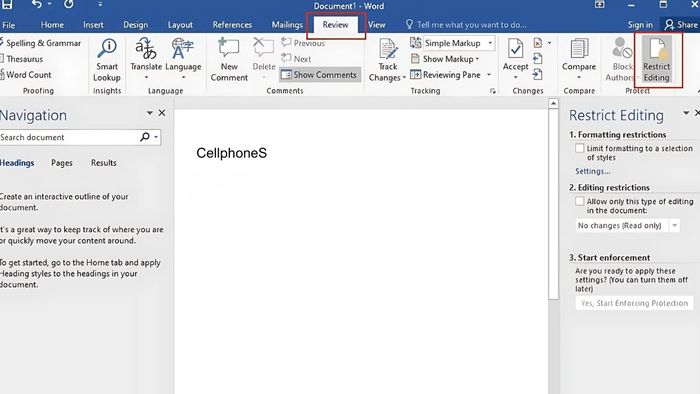Screen dimensions: 700x394
Task: Open No changes (Read only) dropdown
Action: 627,226
